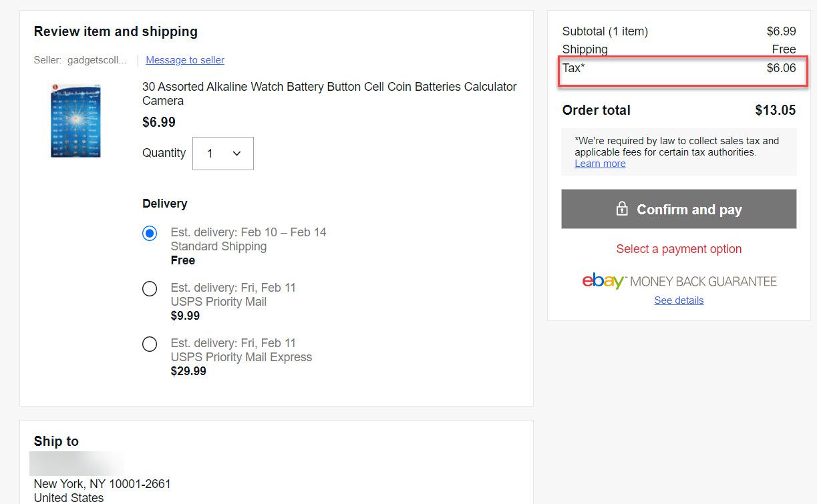This screenshot has height=504, width=817.
Task: Click the seller name gadgetscoll
Action: coord(96,60)
